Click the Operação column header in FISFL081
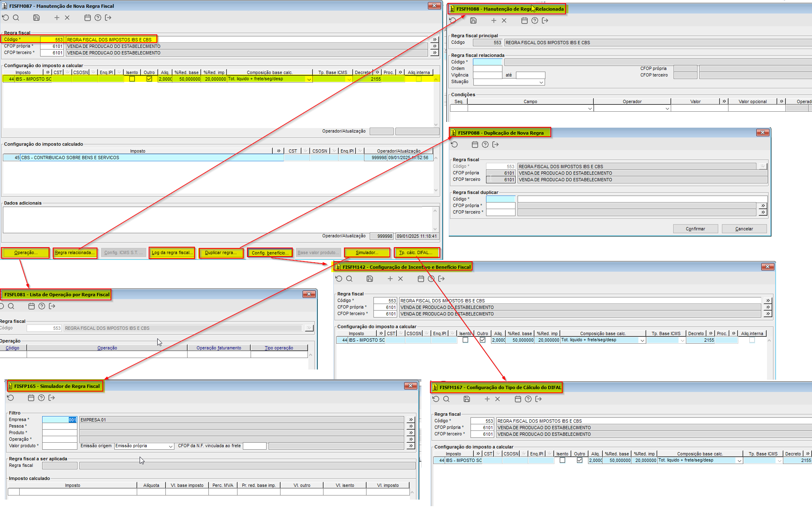 click(107, 348)
